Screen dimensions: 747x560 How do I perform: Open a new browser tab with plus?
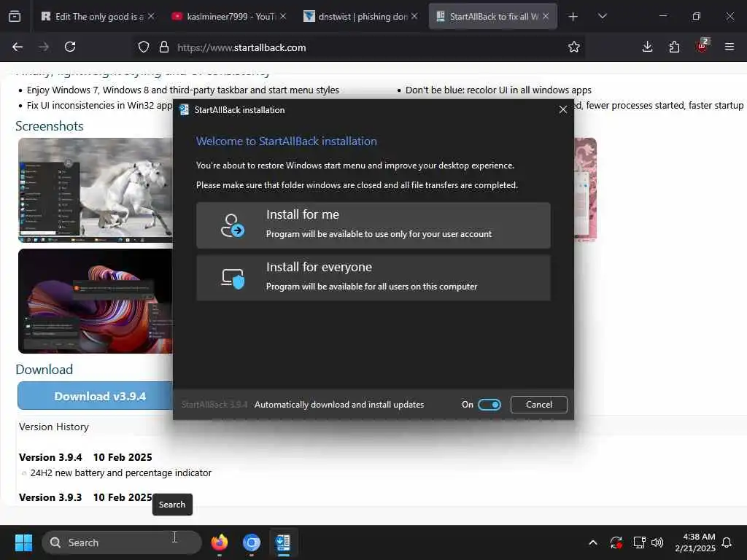tap(573, 17)
